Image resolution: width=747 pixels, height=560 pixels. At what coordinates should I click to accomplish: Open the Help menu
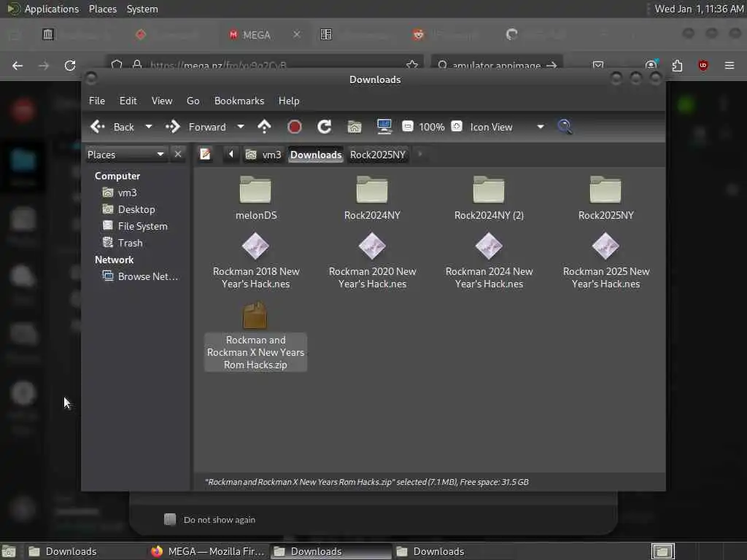pyautogui.click(x=289, y=101)
